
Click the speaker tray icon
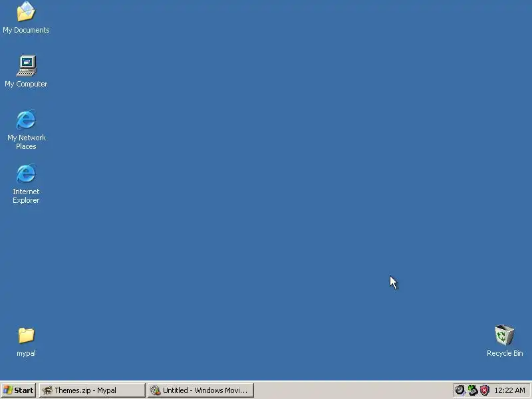(460, 390)
